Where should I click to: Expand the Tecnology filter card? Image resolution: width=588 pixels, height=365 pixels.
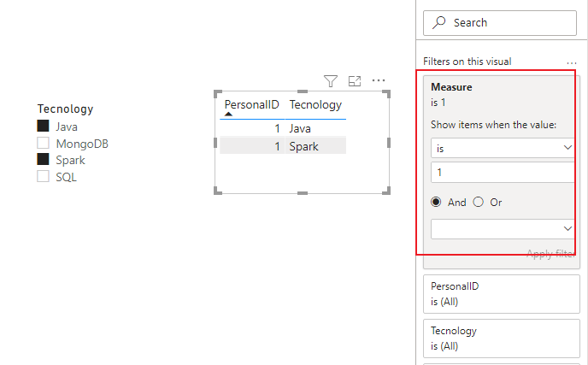point(502,339)
